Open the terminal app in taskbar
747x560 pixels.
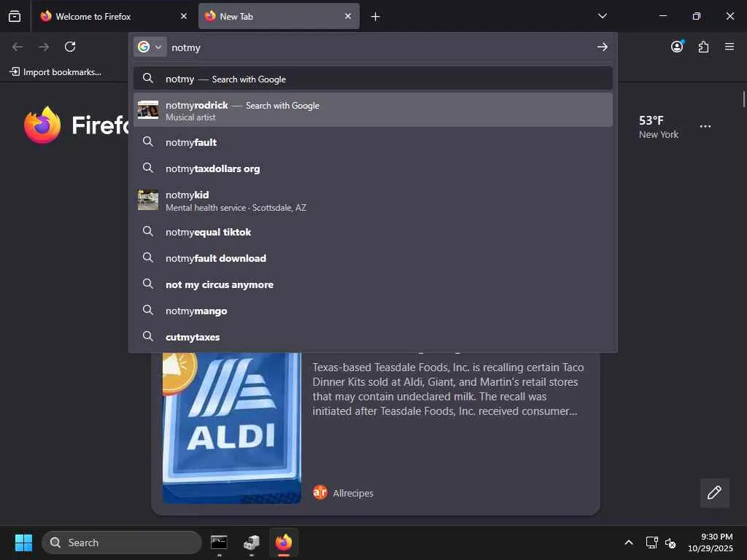[x=219, y=542]
